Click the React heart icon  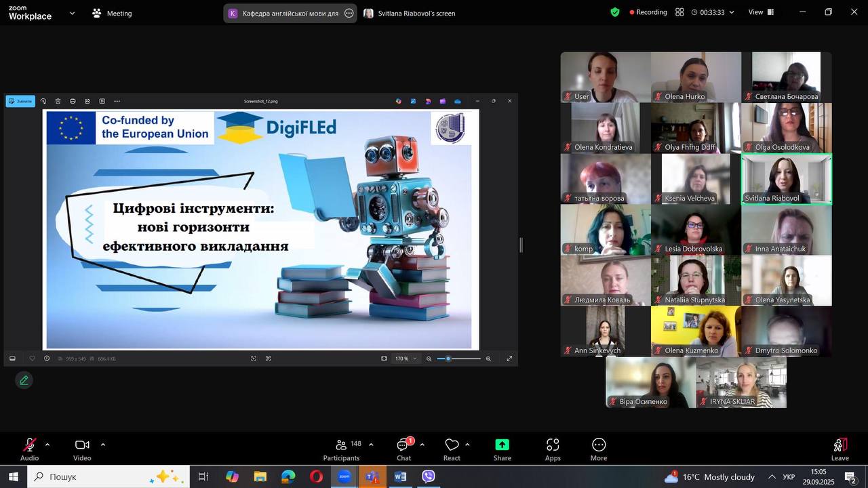[x=452, y=449]
